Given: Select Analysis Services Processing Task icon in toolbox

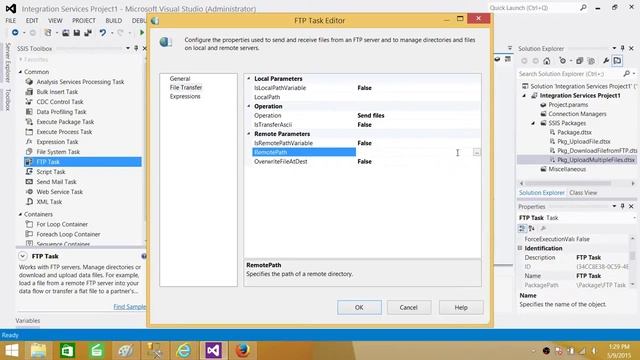Looking at the screenshot, I should 29,82.
